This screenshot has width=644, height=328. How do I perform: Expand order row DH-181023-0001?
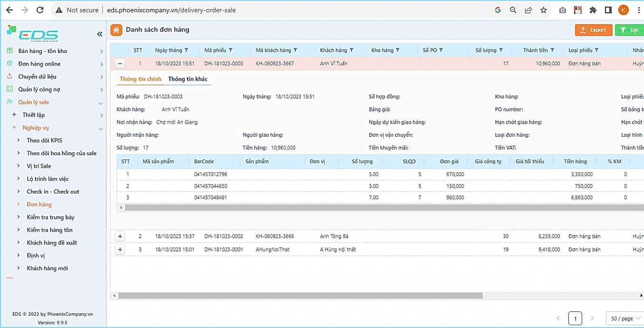(120, 250)
